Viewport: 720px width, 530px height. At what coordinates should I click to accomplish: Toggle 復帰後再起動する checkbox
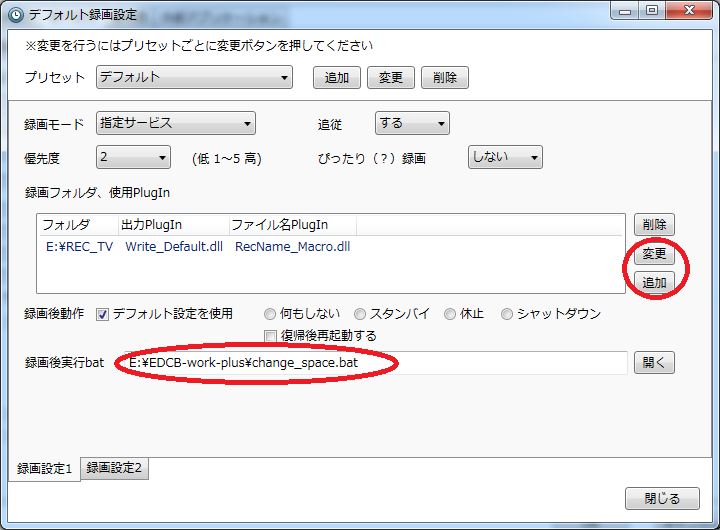270,336
